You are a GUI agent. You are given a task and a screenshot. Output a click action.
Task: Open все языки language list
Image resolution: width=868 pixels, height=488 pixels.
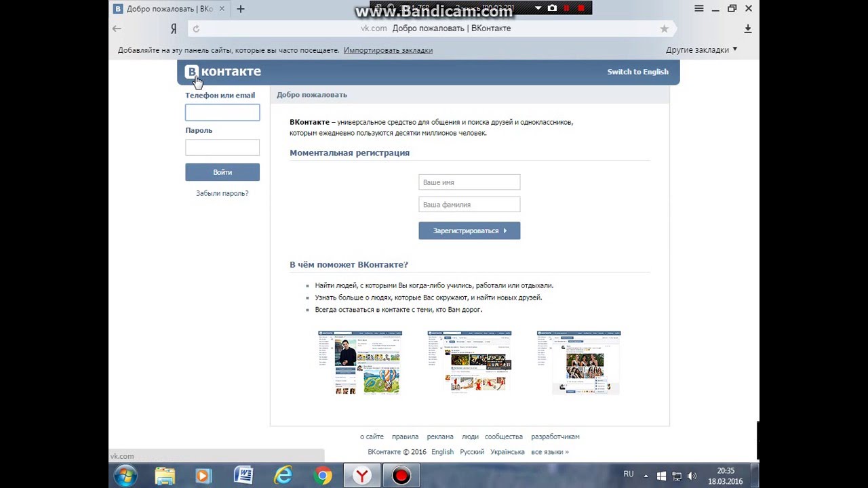point(550,452)
